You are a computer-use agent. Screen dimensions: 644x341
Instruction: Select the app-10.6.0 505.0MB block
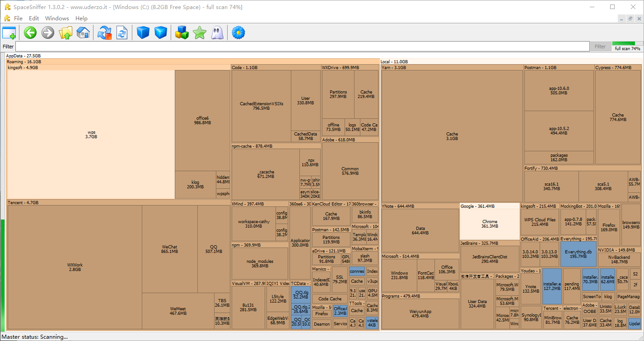tap(559, 90)
